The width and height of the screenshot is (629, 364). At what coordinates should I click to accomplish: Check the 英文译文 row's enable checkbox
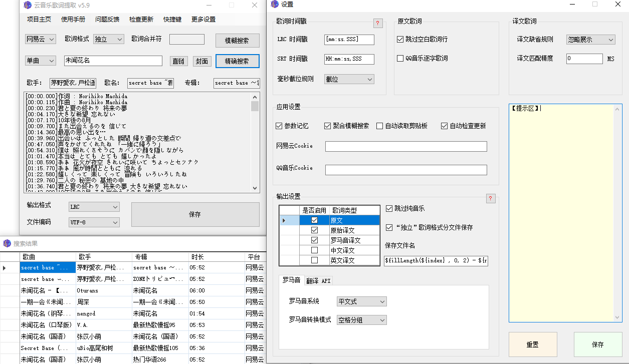(x=314, y=260)
